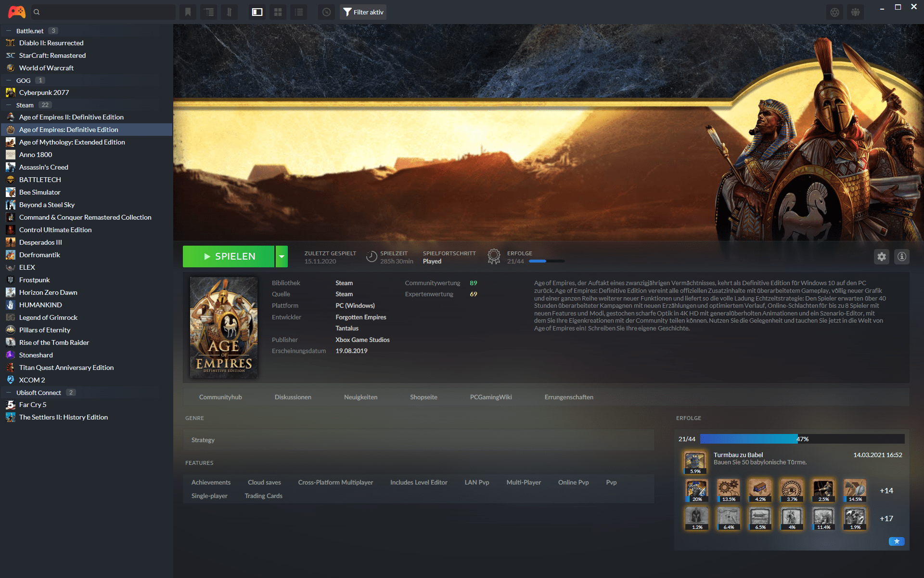Click the blue star achievements button
The image size is (924, 578).
tap(897, 541)
